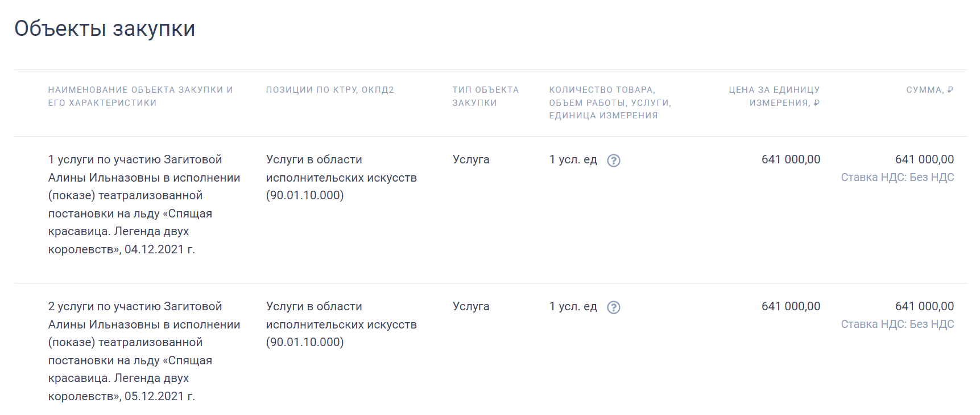
Task: Select 'Услуга' type in first row
Action: [x=471, y=159]
